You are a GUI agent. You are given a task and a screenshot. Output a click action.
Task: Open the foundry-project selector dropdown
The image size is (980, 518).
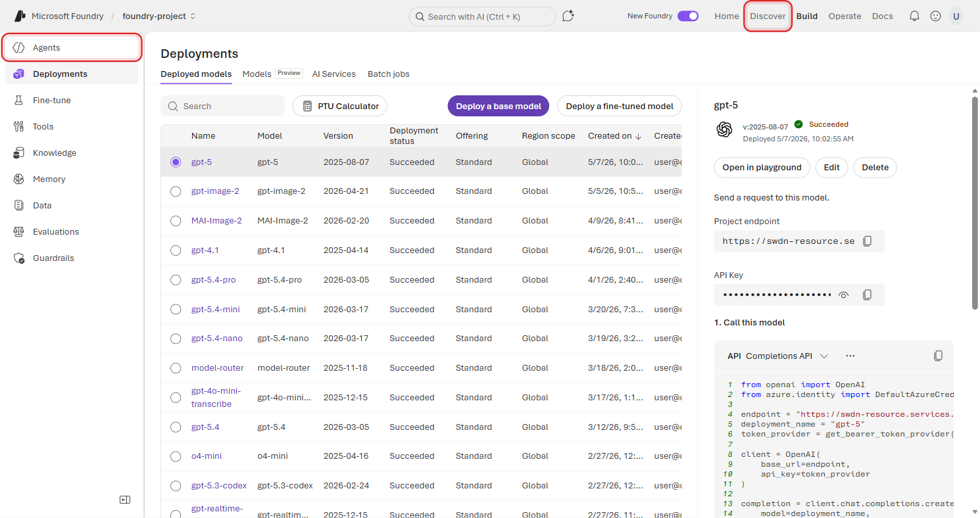159,16
